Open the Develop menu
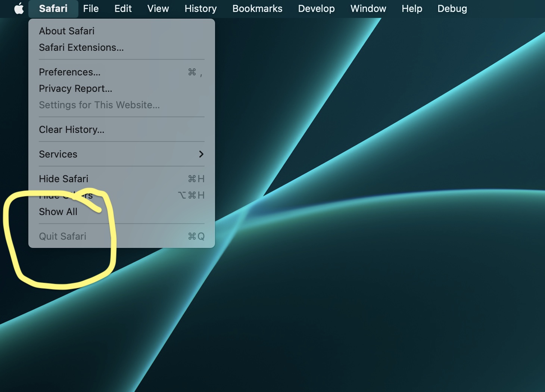 (x=316, y=9)
